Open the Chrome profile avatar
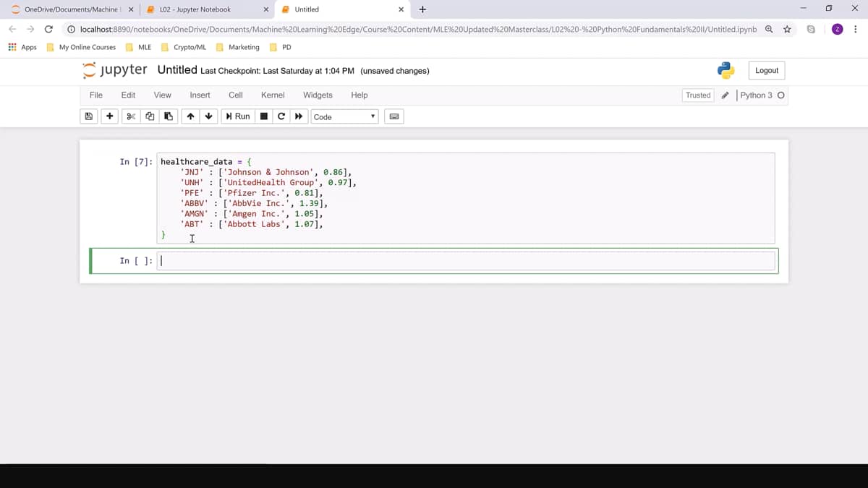Viewport: 868px width, 488px height. click(x=837, y=29)
